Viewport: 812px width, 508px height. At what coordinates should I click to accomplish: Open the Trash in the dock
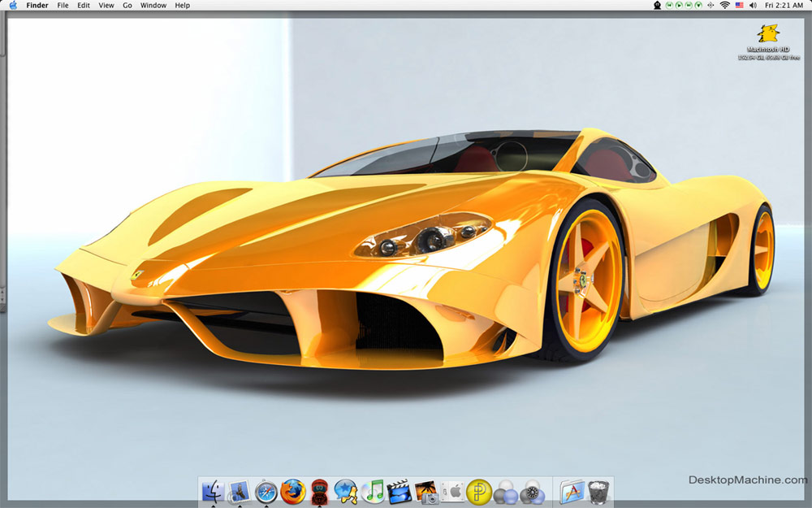point(599,491)
